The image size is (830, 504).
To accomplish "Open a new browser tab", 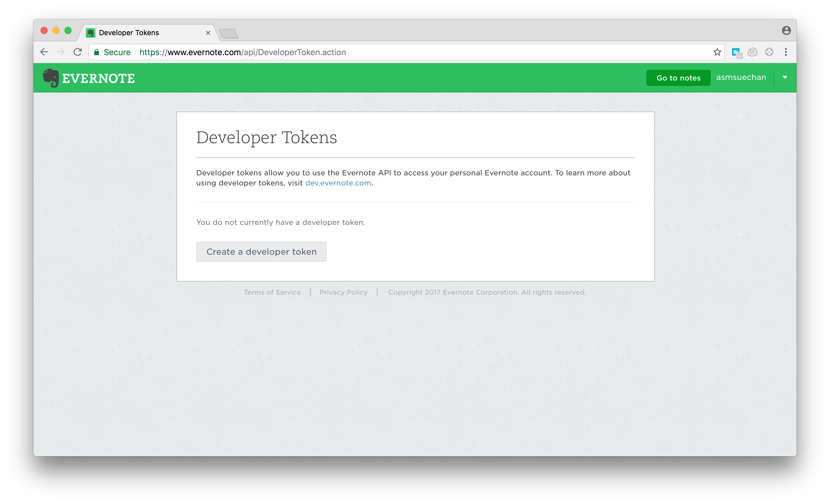I will (x=228, y=33).
